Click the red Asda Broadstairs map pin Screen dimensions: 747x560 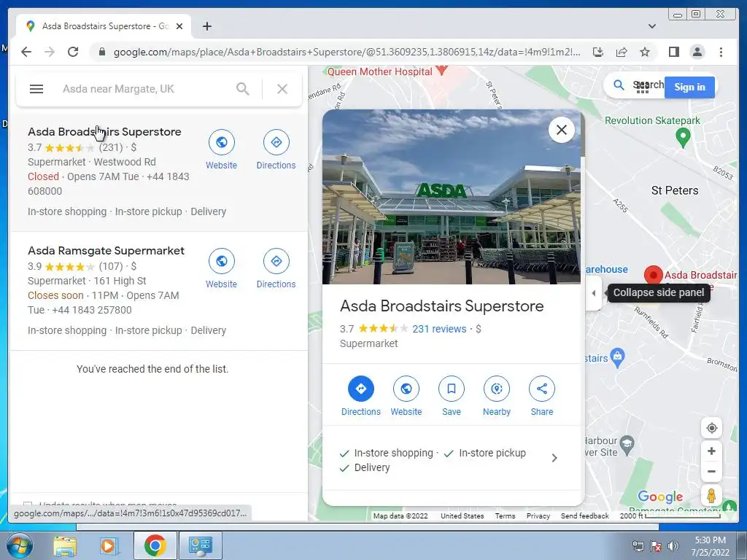(x=654, y=275)
